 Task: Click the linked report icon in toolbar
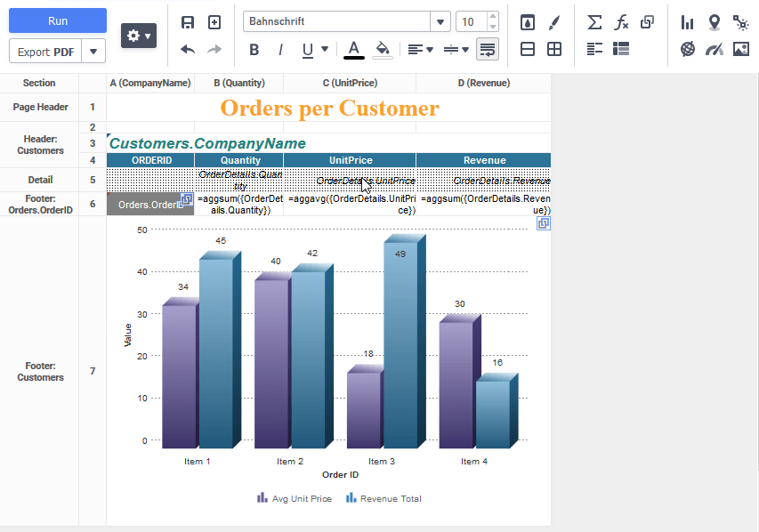(647, 22)
